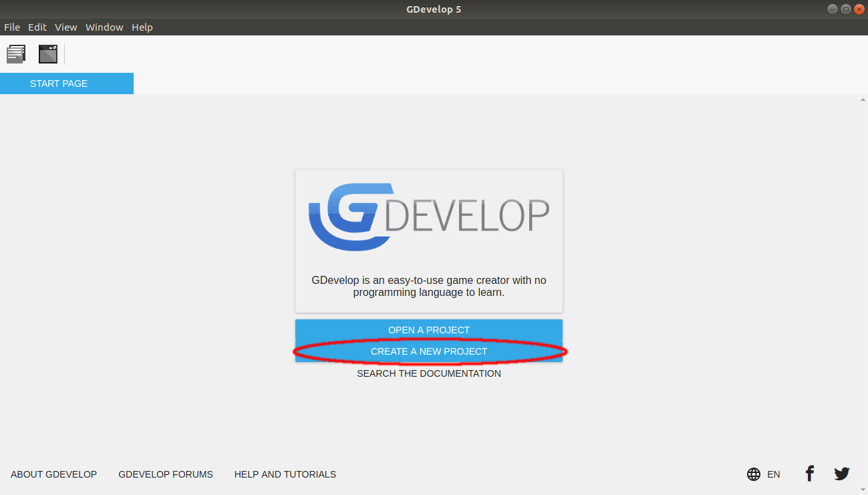Visit GDevelop Forums link
Screen dimensions: 868x495
click(166, 474)
